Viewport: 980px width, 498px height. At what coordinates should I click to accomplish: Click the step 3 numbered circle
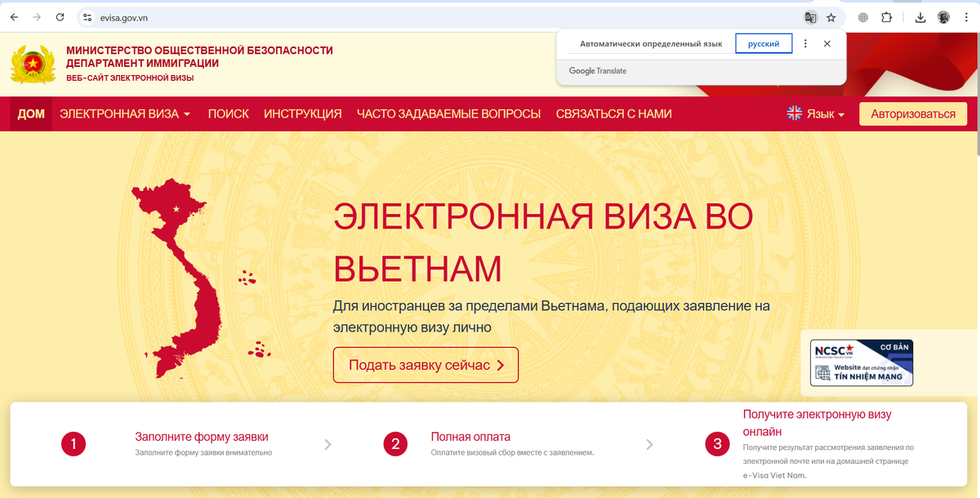pyautogui.click(x=717, y=444)
